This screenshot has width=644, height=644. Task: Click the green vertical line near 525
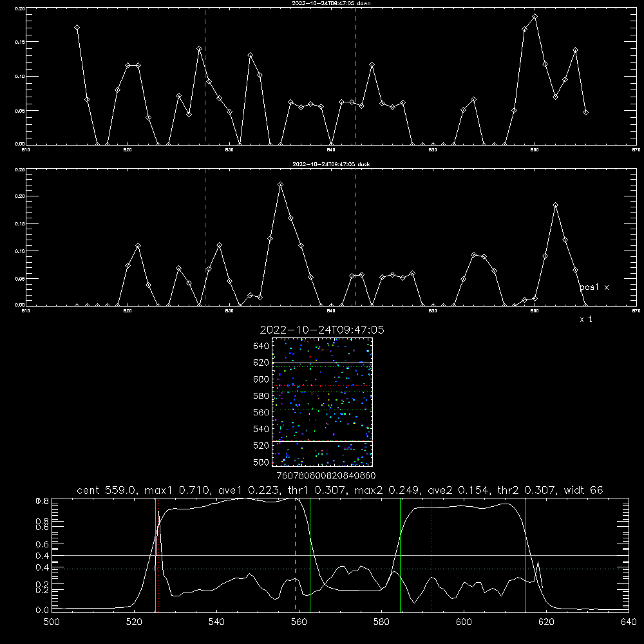pos(155,554)
